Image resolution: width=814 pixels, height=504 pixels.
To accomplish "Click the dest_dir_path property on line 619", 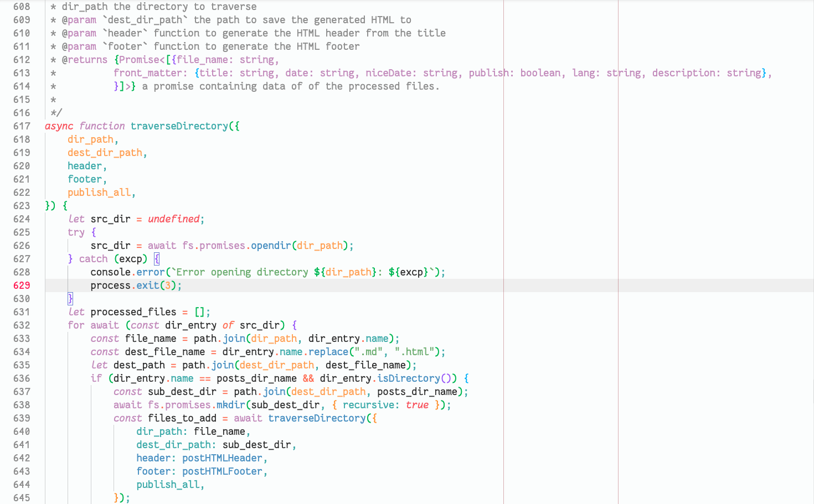I will [105, 152].
